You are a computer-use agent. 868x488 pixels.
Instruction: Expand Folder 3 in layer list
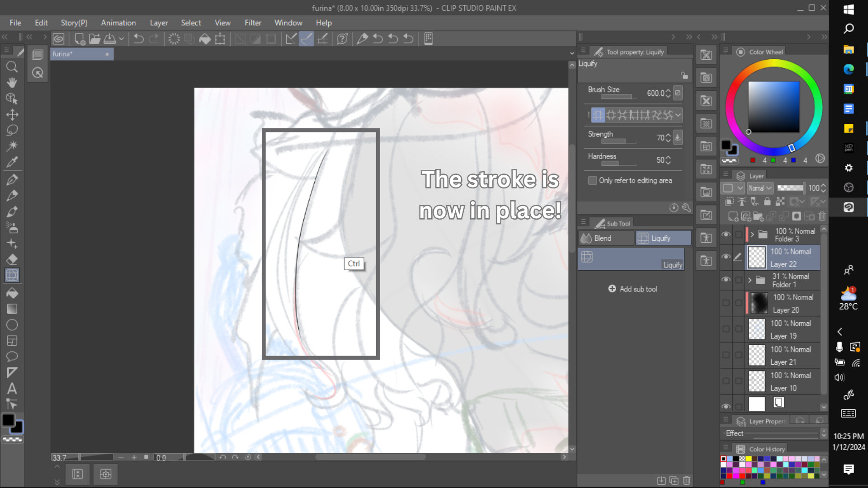(752, 235)
